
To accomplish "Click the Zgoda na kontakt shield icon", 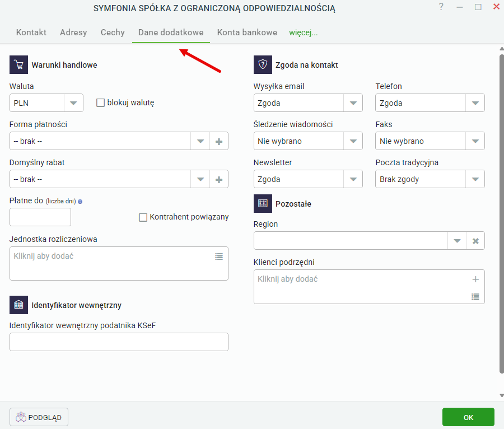I will click(x=263, y=64).
